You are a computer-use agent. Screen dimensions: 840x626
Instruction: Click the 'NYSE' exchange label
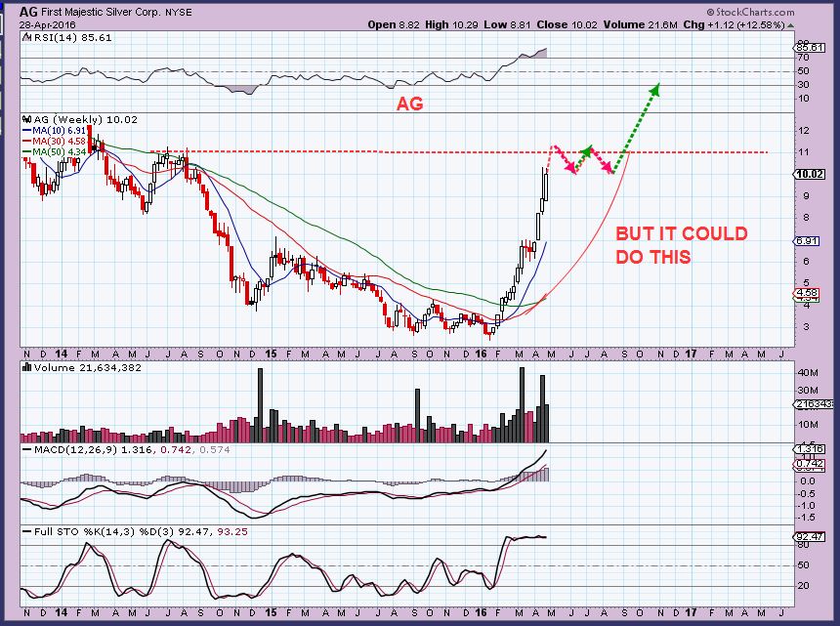pos(179,13)
